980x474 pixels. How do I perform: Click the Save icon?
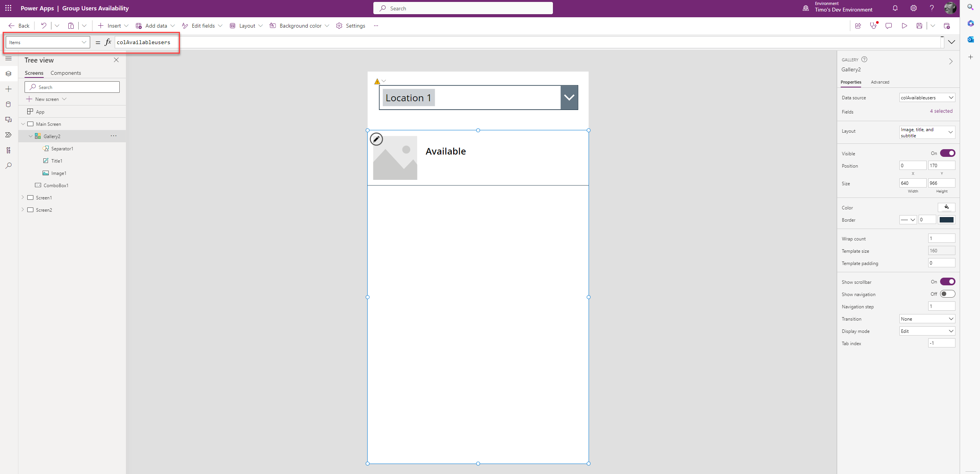click(x=919, y=26)
